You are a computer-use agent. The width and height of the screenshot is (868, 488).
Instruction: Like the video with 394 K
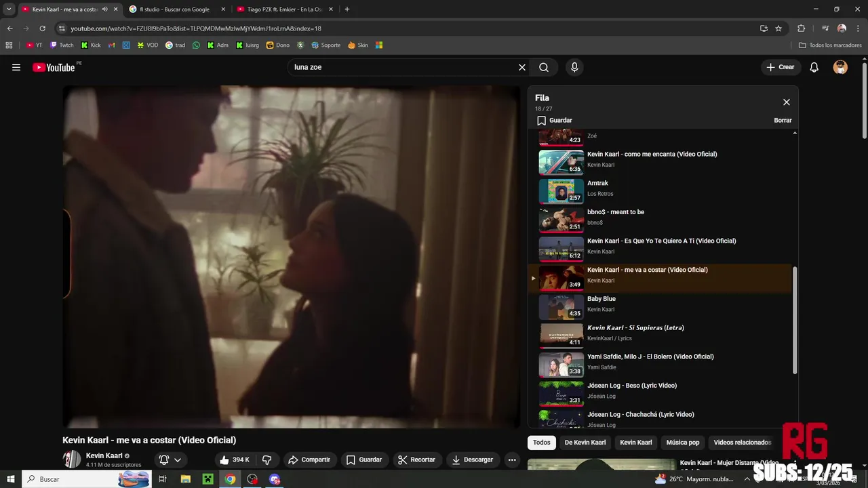tap(235, 460)
